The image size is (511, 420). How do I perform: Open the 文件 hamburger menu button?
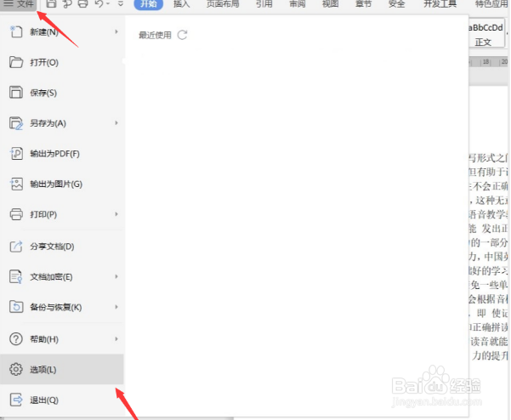pos(19,4)
